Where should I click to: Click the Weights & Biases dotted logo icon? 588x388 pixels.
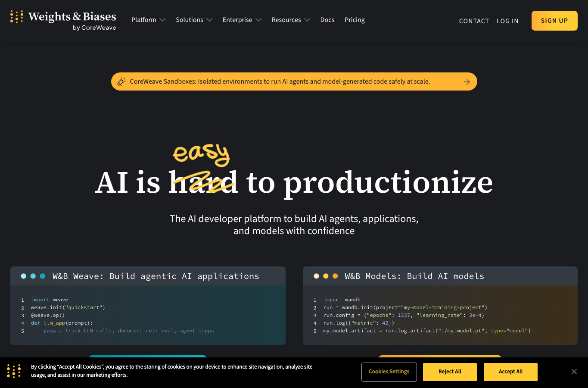(x=16, y=17)
